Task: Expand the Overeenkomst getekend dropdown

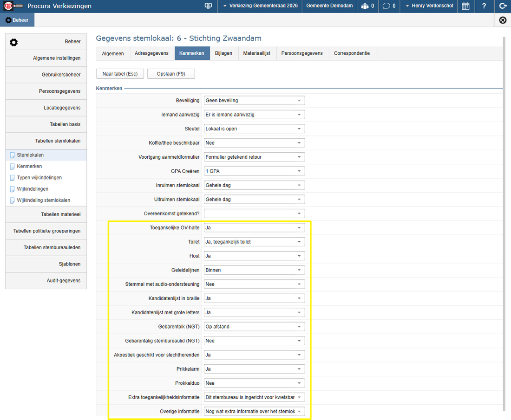Action: (x=254, y=213)
